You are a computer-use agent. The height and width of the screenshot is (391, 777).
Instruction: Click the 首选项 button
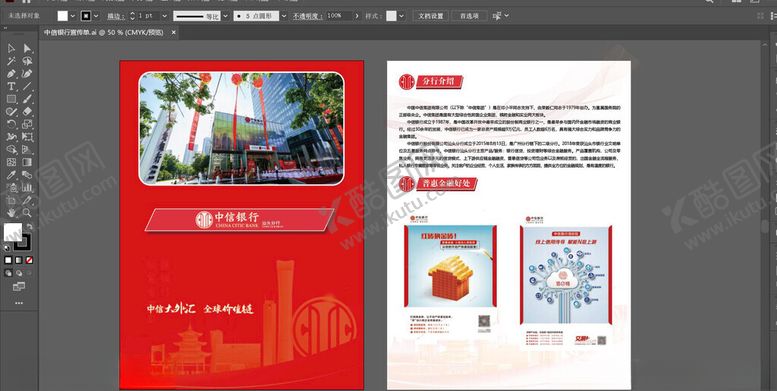click(x=469, y=16)
